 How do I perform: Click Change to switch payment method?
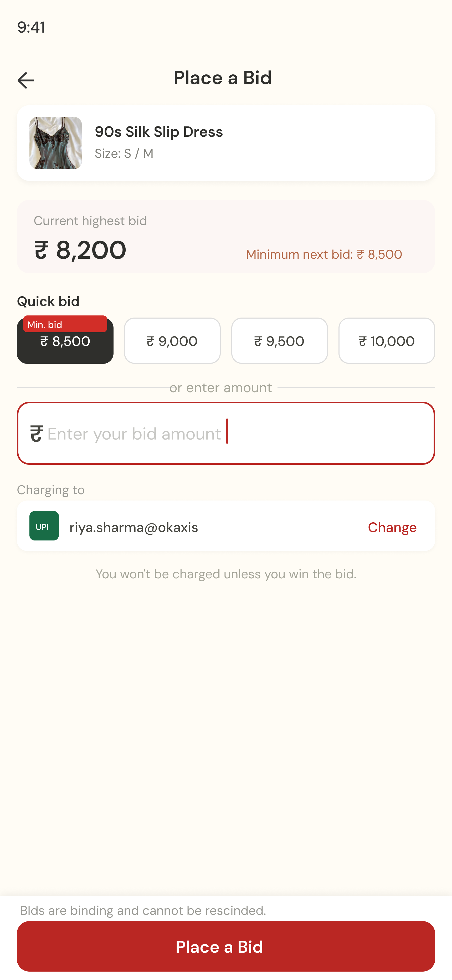tap(392, 527)
